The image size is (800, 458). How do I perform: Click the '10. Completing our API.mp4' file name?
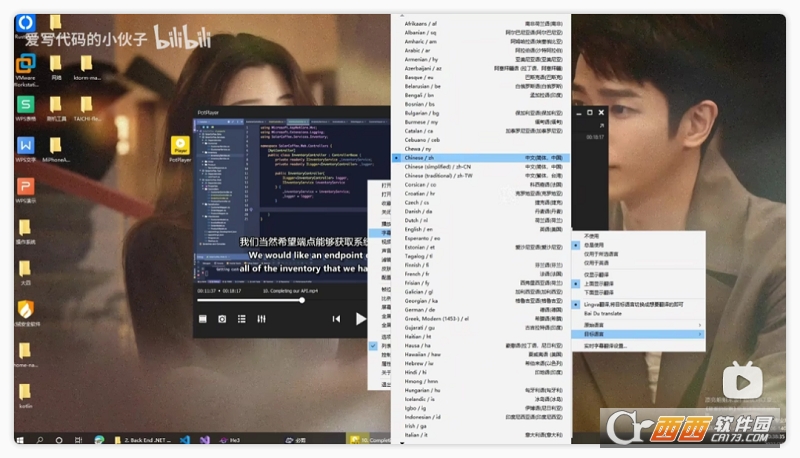pos(290,291)
